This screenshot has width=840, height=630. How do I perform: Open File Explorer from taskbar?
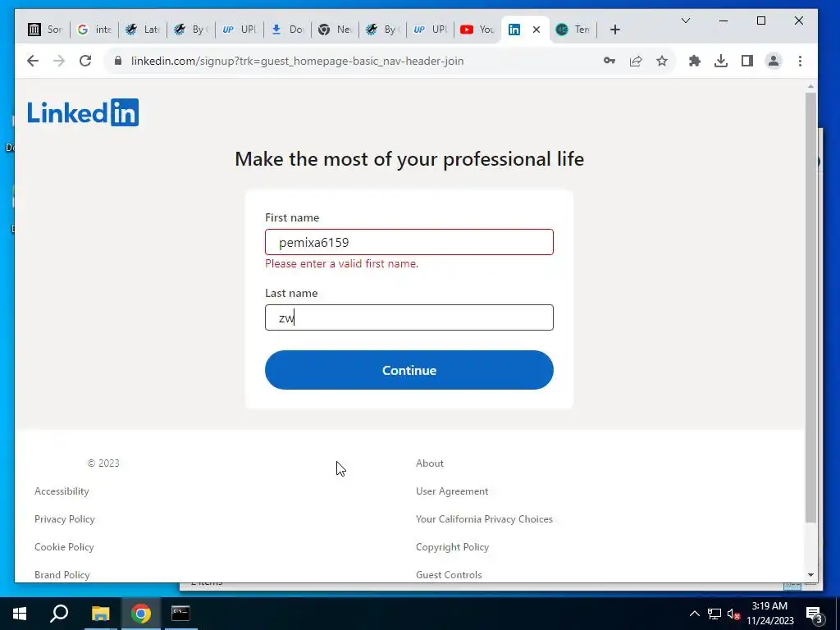tap(100, 614)
